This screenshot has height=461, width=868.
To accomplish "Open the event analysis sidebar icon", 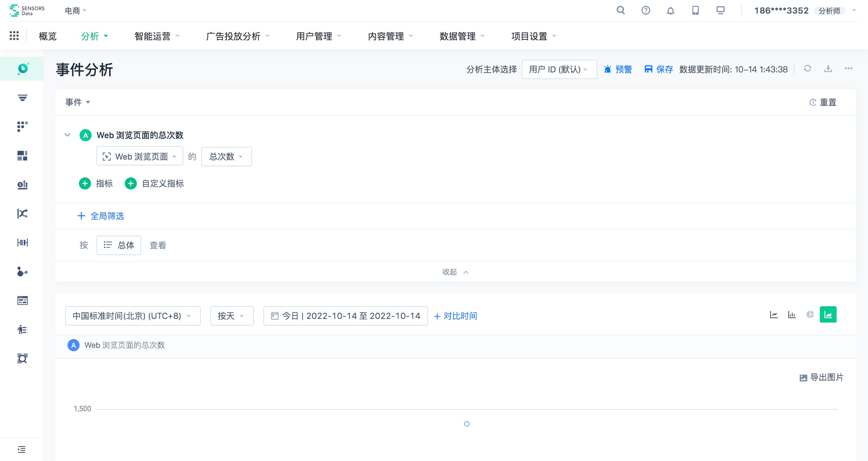I will pyautogui.click(x=23, y=69).
